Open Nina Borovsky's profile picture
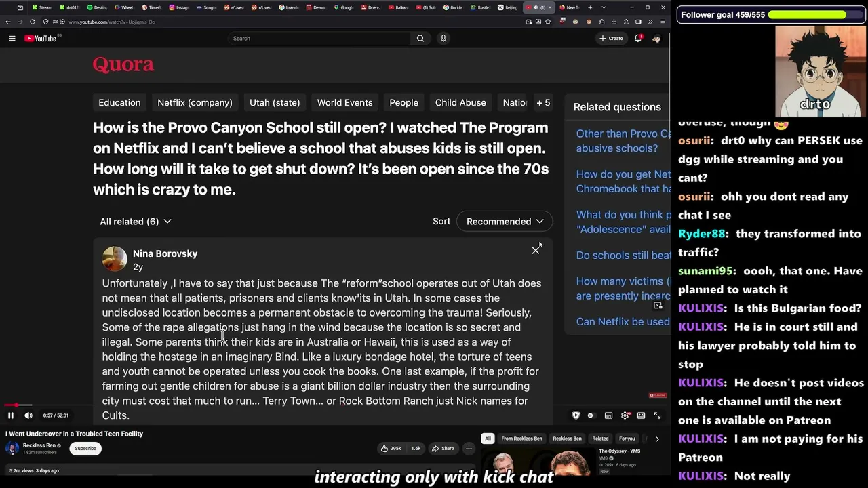Screen dimensions: 868x488 click(x=115, y=258)
